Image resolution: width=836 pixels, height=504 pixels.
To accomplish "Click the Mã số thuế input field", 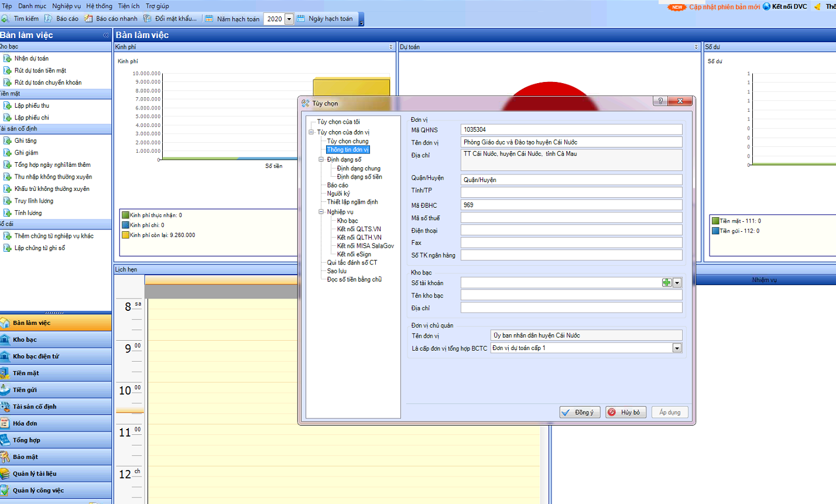I will tap(571, 218).
